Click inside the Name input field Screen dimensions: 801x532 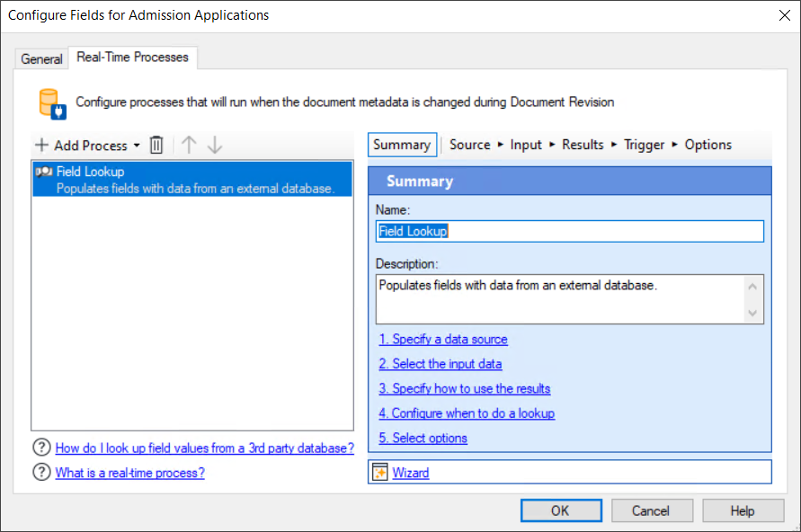[569, 231]
